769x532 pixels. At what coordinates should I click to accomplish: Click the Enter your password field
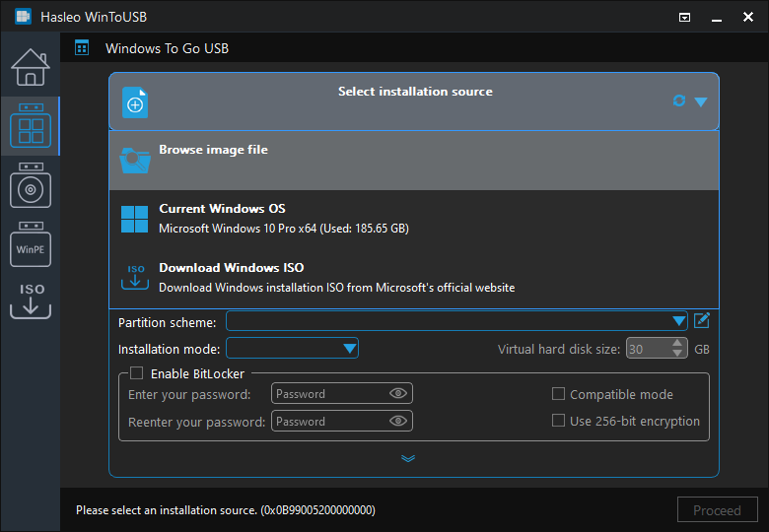click(342, 393)
